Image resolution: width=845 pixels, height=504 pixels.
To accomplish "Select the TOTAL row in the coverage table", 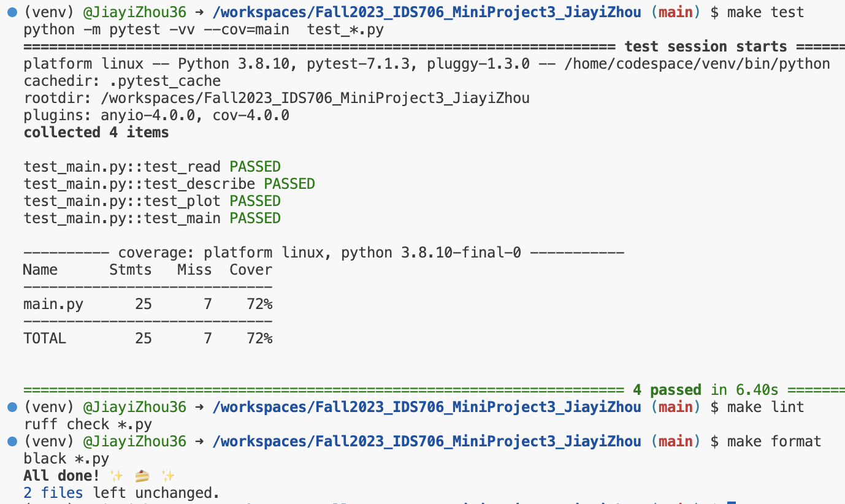I will click(x=147, y=338).
